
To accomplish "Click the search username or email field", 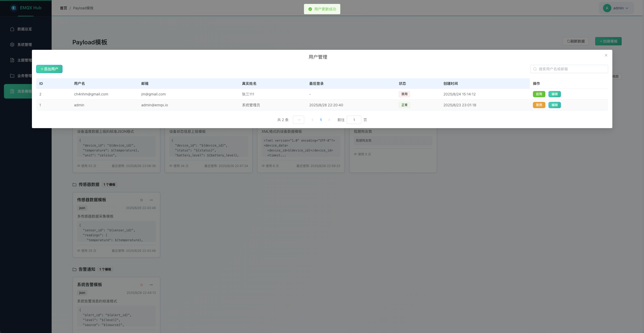I will pyautogui.click(x=571, y=69).
